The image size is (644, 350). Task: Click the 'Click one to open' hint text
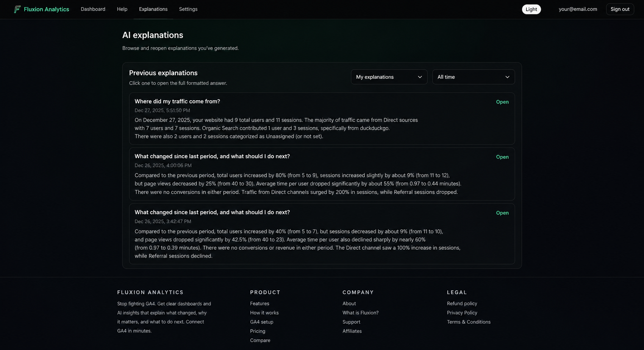(178, 83)
